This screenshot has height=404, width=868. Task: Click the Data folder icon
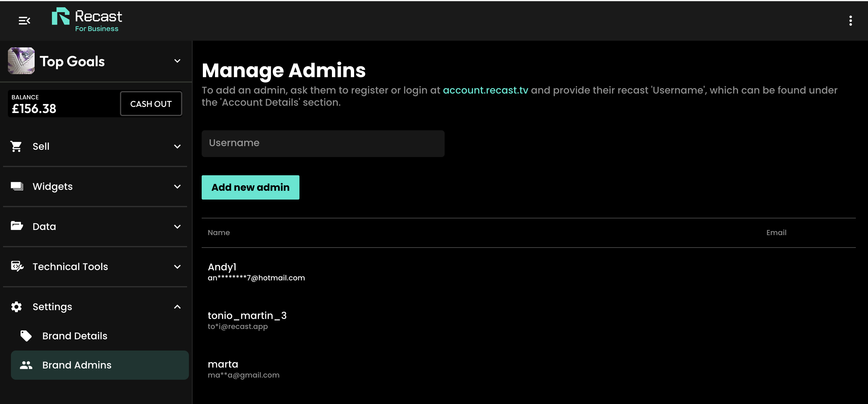(17, 226)
